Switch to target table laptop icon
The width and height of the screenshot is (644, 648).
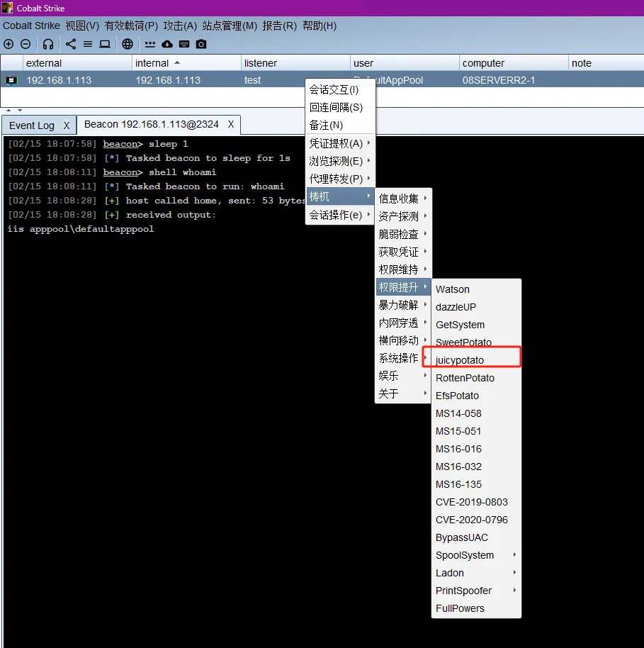[105, 44]
